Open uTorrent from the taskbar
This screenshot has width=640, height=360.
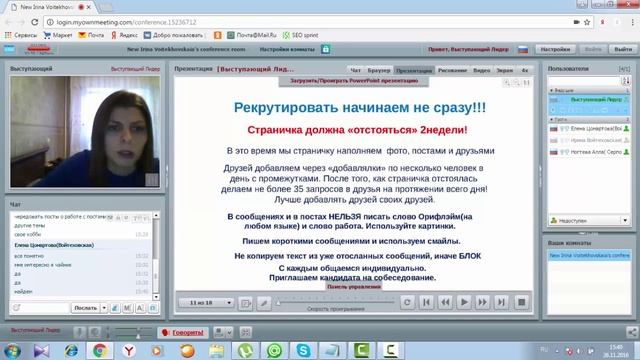coord(245,350)
